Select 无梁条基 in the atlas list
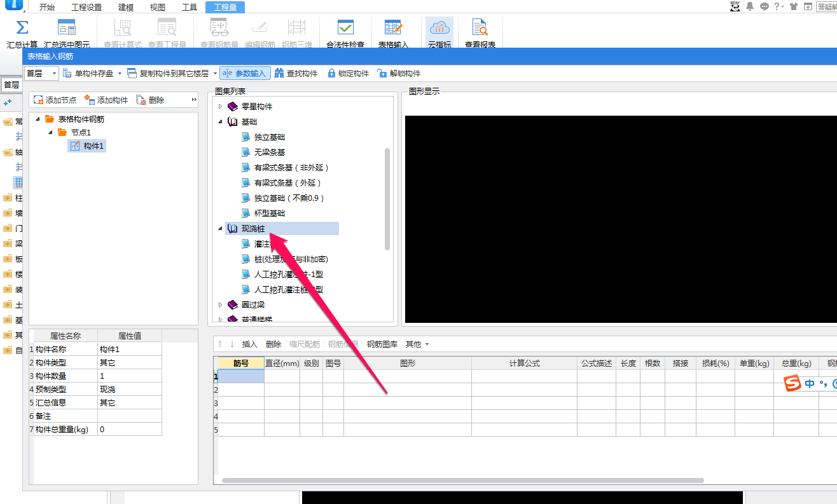 pyautogui.click(x=270, y=152)
